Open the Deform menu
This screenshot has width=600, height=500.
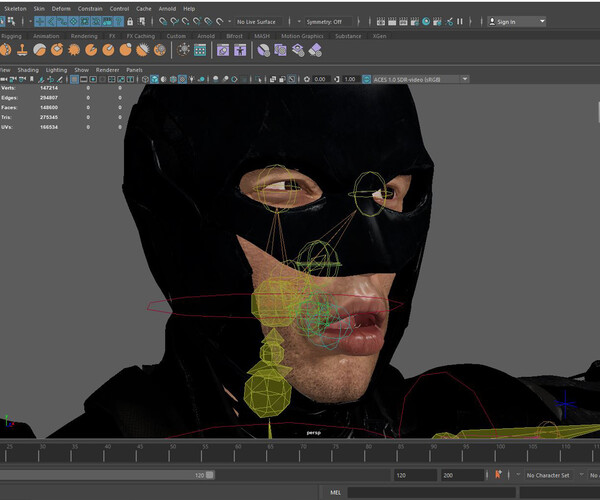pos(61,8)
